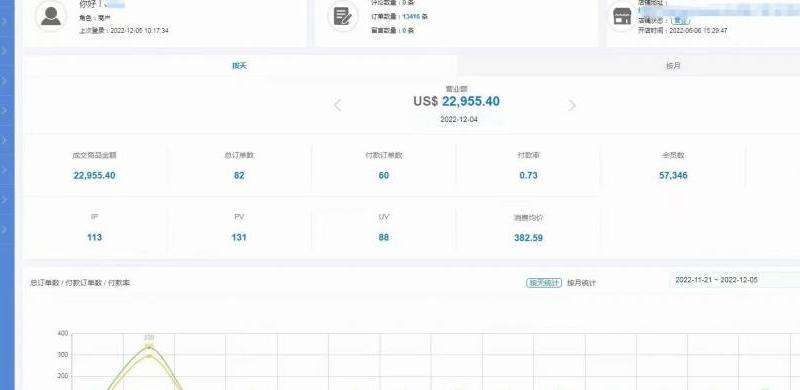Click the 上次登录 last login timestamp
The width and height of the screenshot is (800, 390).
123,31
